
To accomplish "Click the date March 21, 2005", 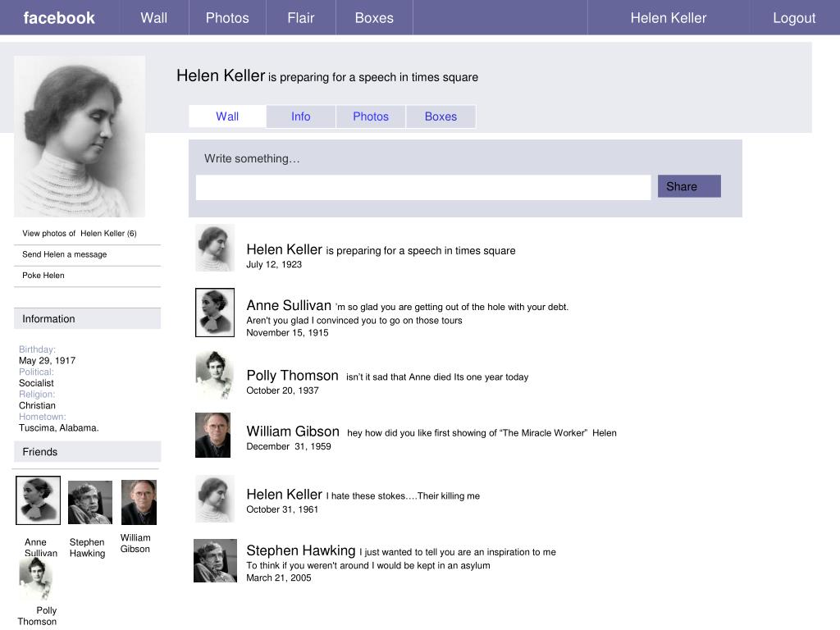I will pos(279,577).
